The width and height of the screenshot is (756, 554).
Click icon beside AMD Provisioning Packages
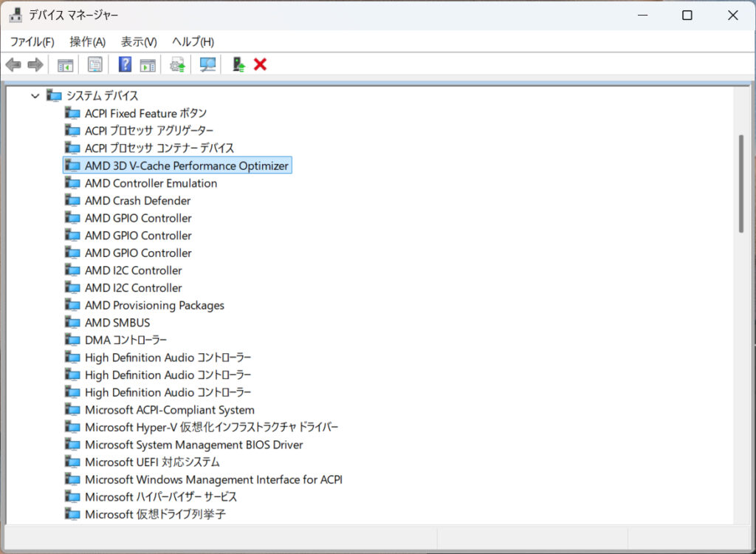[72, 305]
